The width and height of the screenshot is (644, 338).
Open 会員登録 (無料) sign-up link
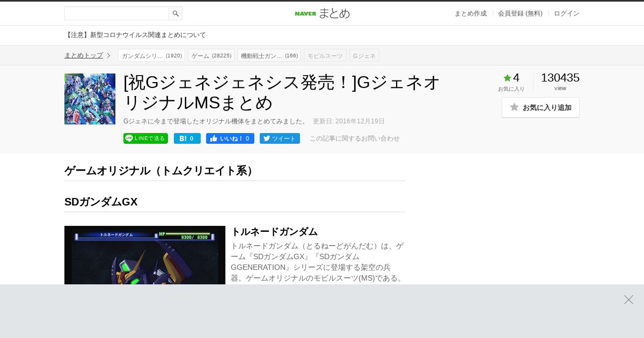pos(520,13)
